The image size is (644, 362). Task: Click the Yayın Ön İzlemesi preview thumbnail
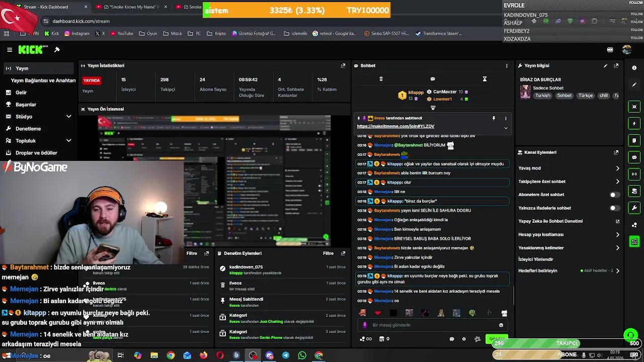click(x=215, y=180)
